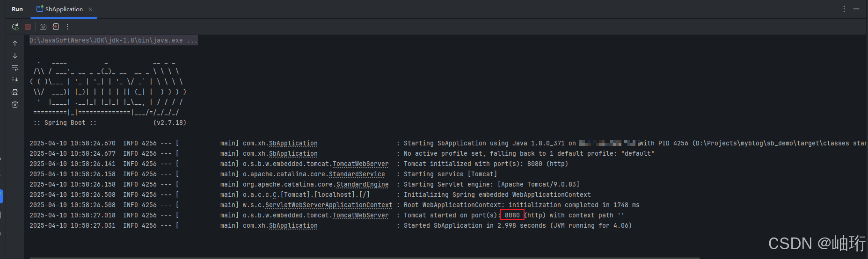Open StandardEngine class link

pos(362,185)
